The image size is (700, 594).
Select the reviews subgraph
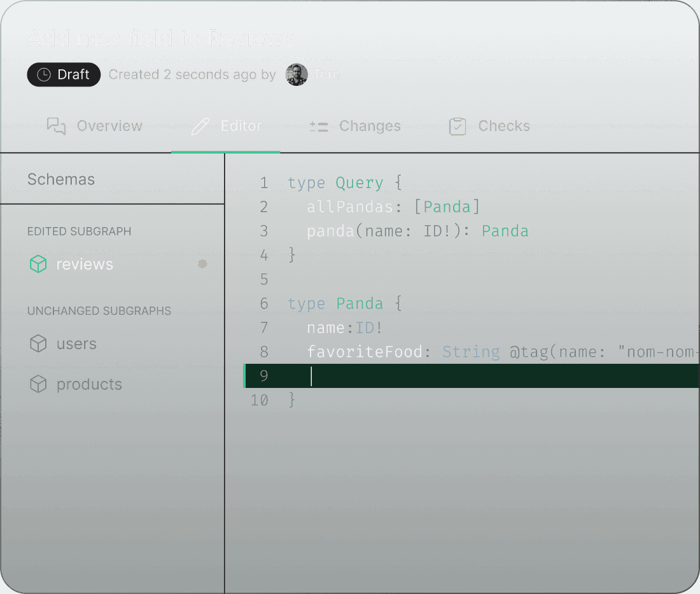85,264
